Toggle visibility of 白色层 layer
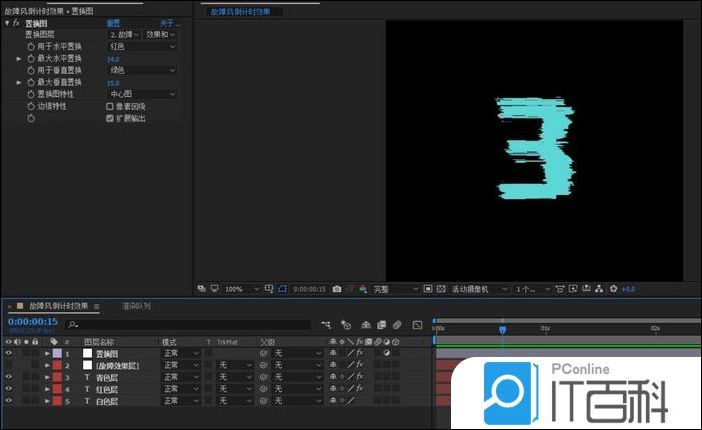The width and height of the screenshot is (702, 430). 8,400
